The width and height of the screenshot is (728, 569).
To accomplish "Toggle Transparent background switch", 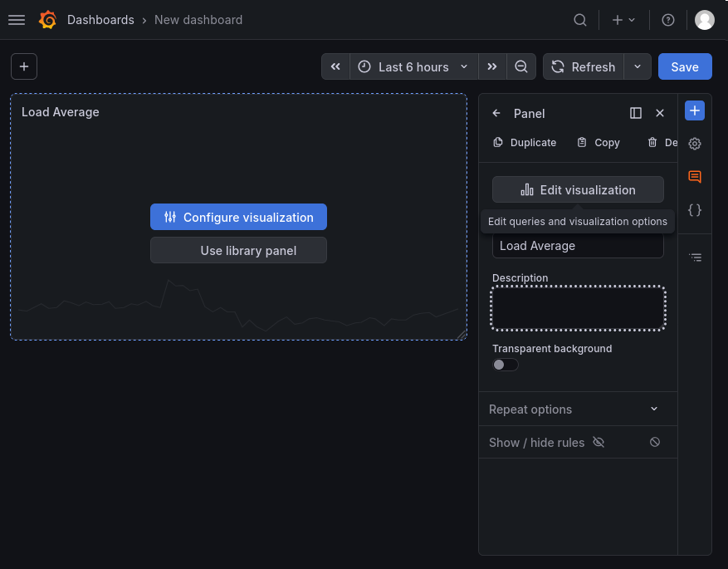I will pos(506,365).
